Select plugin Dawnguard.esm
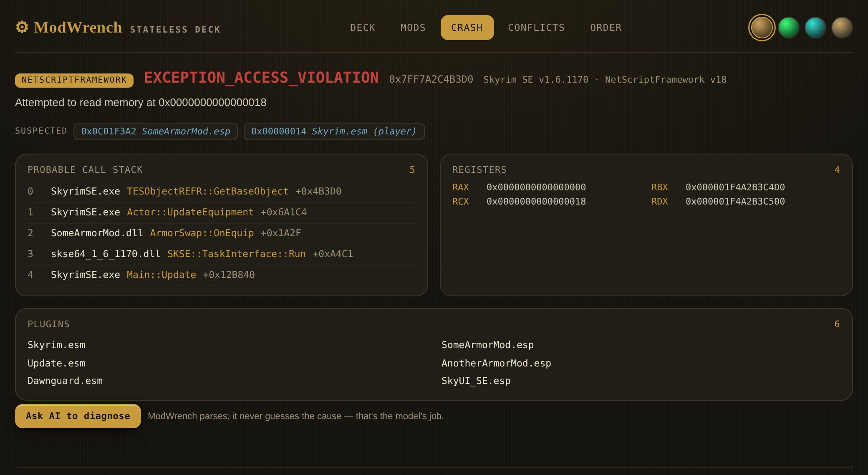 point(65,381)
